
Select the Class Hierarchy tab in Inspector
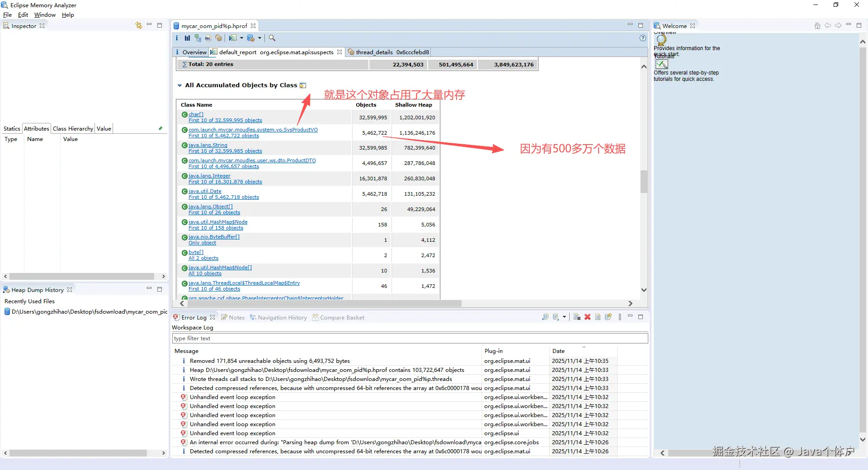pyautogui.click(x=73, y=128)
